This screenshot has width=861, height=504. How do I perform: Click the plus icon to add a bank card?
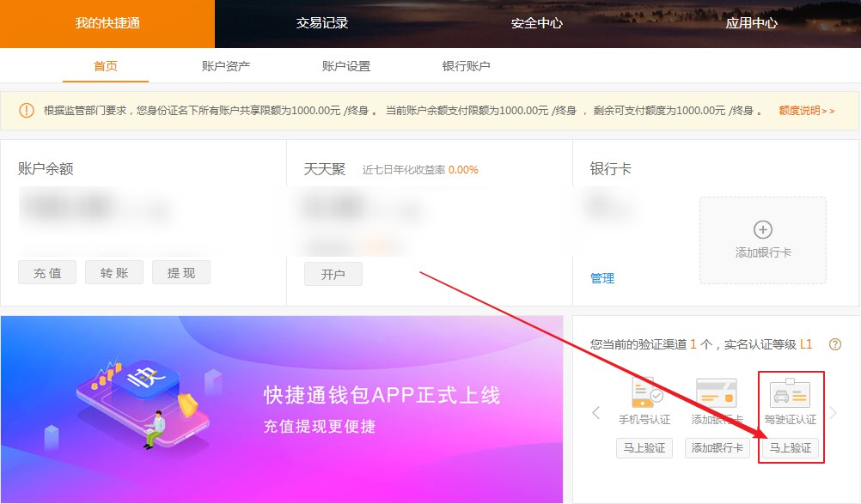tap(762, 228)
